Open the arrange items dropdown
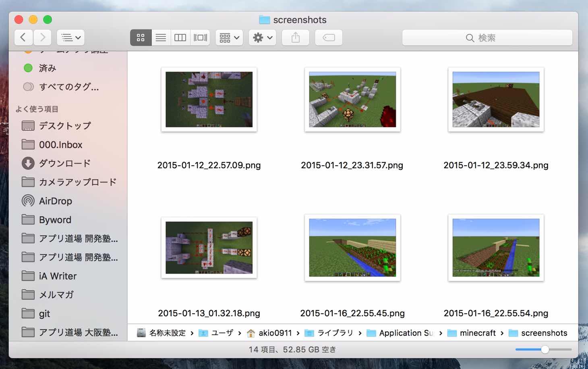The height and width of the screenshot is (369, 588). (x=229, y=38)
